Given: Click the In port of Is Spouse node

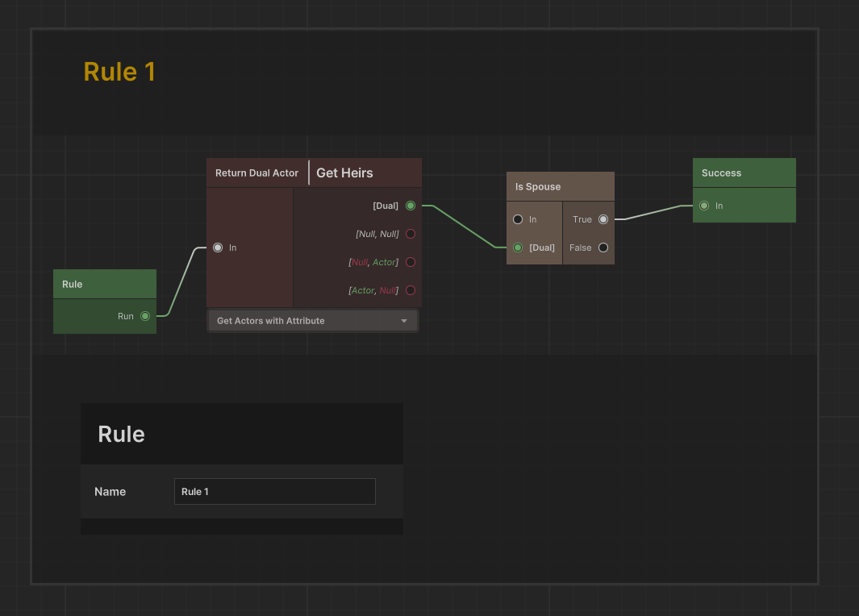Looking at the screenshot, I should click(518, 219).
